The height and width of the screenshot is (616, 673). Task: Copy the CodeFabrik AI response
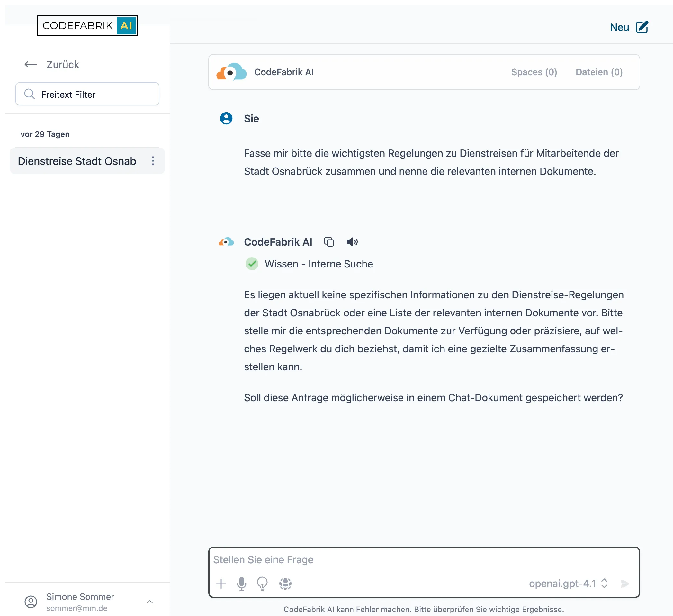click(329, 242)
